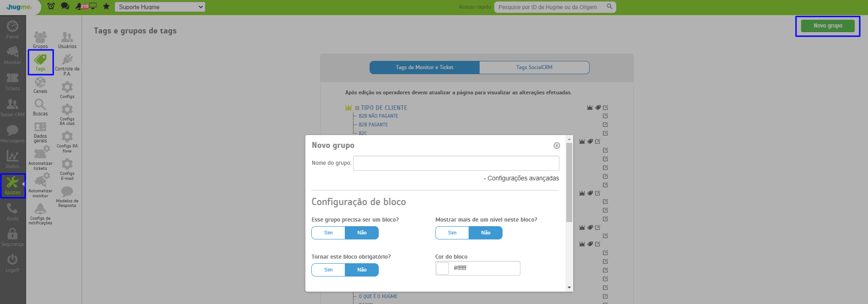Click tag icon on TIPO DE CLIENTE row
The image size is (868, 304).
598,108
